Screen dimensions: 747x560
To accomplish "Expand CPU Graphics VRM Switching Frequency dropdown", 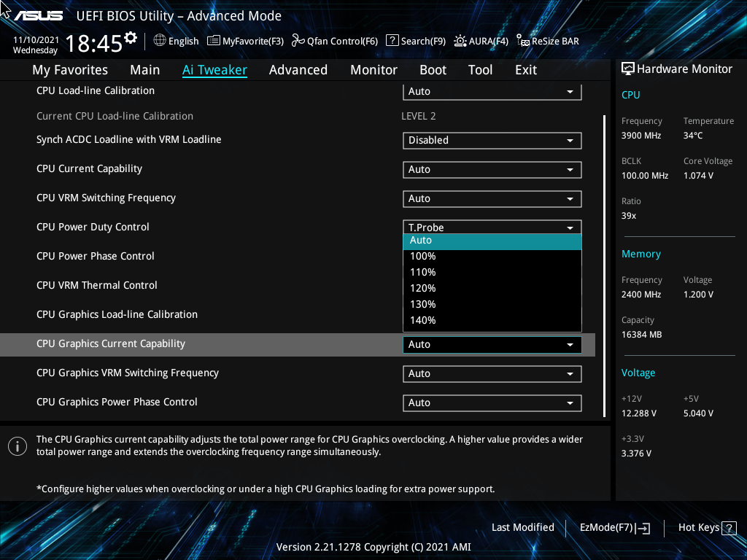I will pyautogui.click(x=492, y=374).
